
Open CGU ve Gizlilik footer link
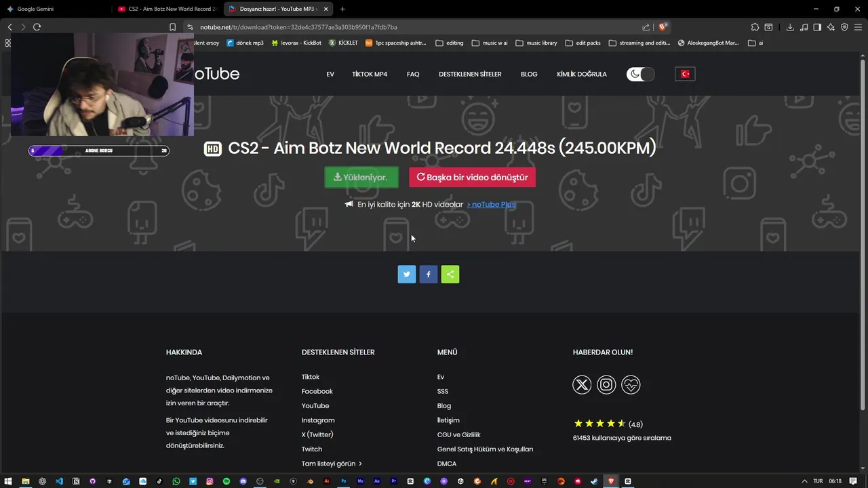click(x=459, y=434)
